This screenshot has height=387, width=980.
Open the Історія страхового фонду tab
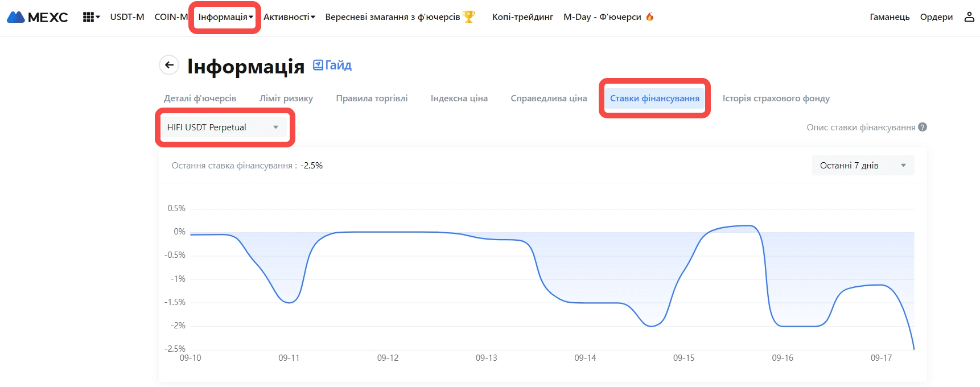click(776, 98)
